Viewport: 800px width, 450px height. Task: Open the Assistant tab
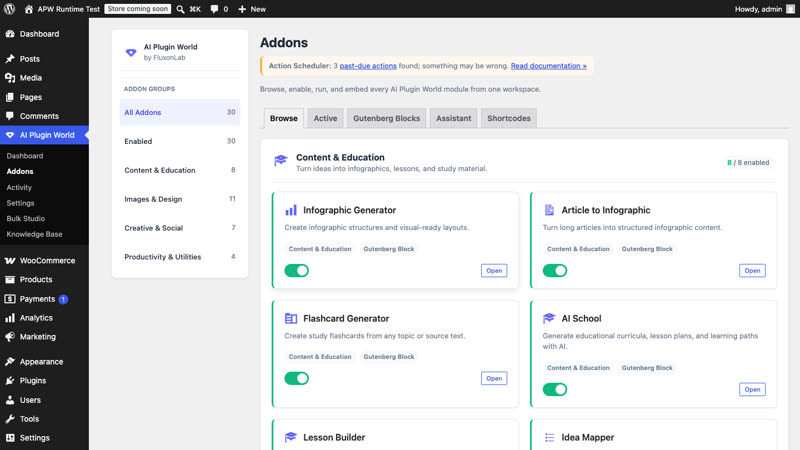point(454,118)
